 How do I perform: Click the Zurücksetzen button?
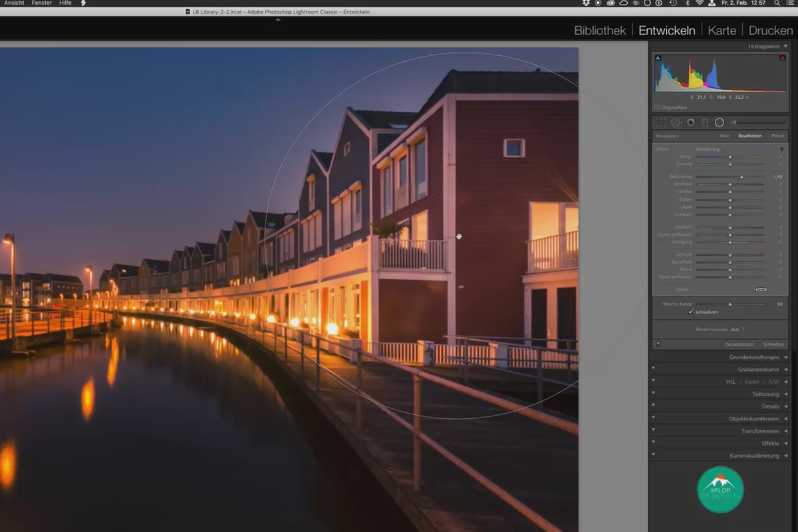739,344
